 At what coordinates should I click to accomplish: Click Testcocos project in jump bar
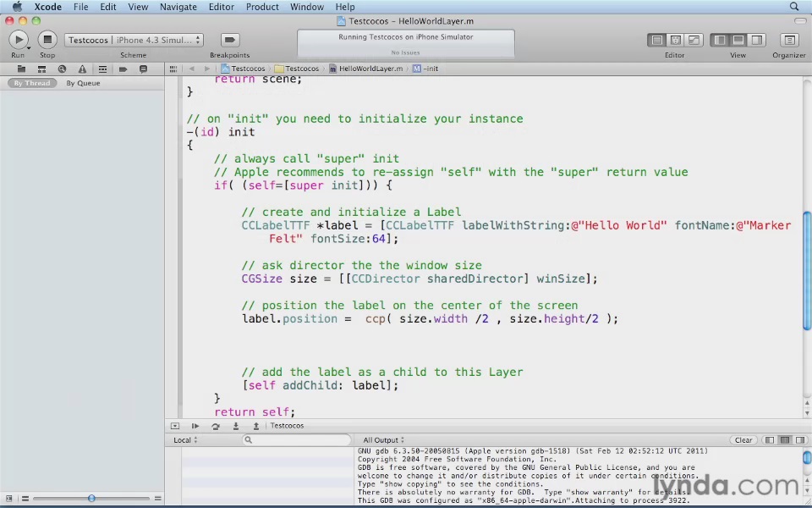pos(243,69)
